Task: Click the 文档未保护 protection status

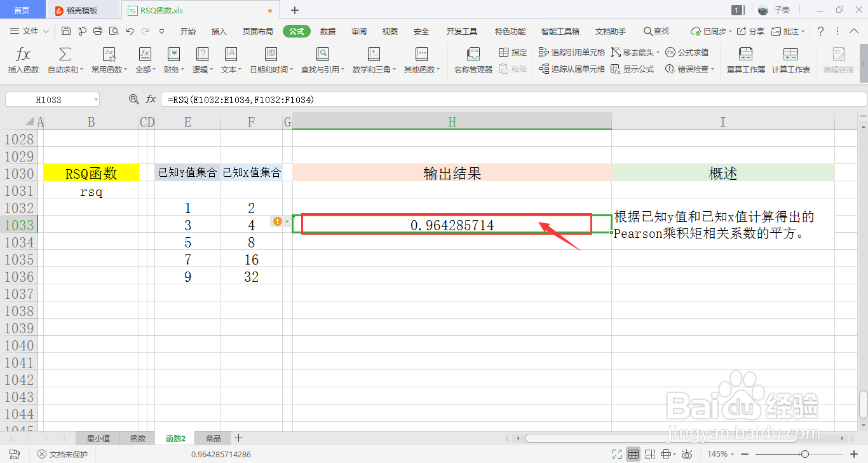Action: [x=62, y=454]
